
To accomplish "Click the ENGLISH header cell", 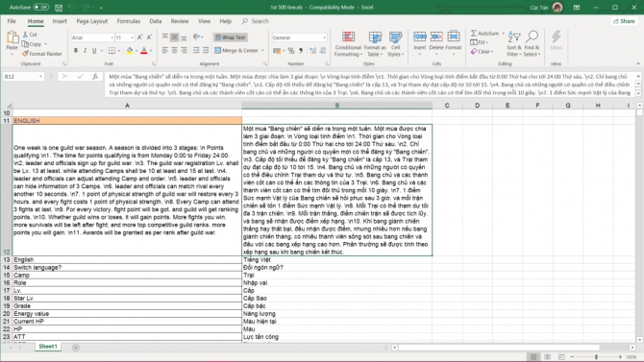I will [127, 121].
